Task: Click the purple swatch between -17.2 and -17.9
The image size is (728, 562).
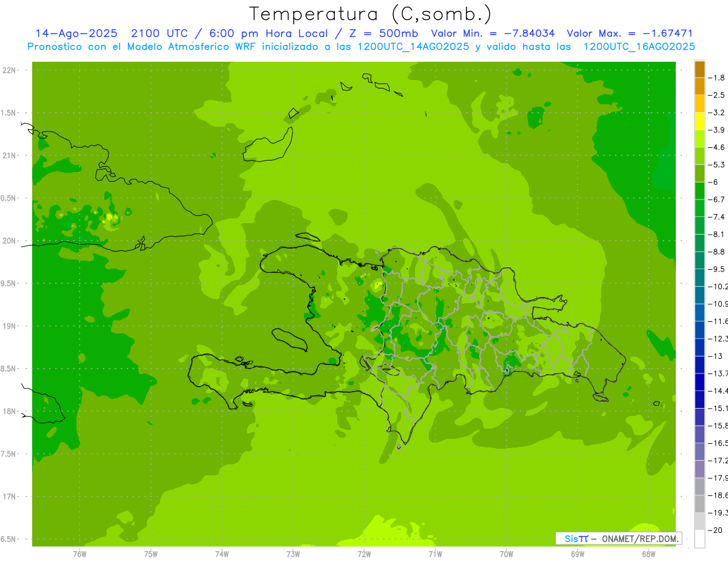Action: pos(699,469)
